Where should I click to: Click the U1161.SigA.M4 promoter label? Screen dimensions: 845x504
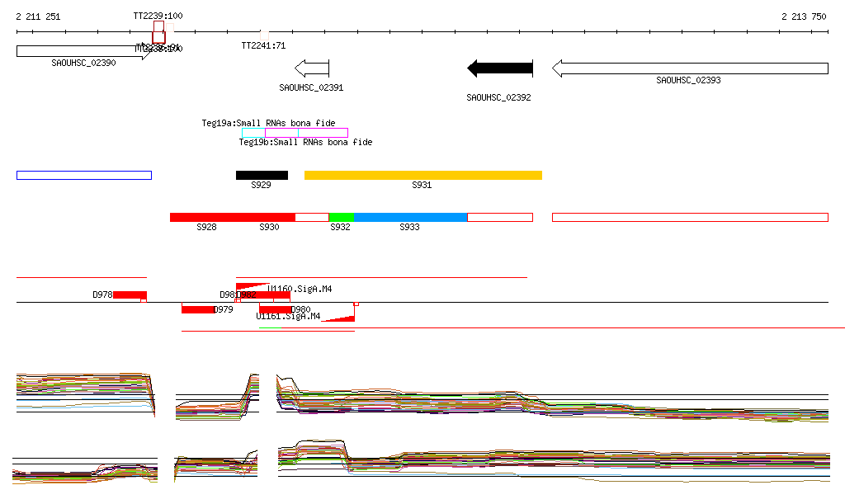click(x=288, y=316)
